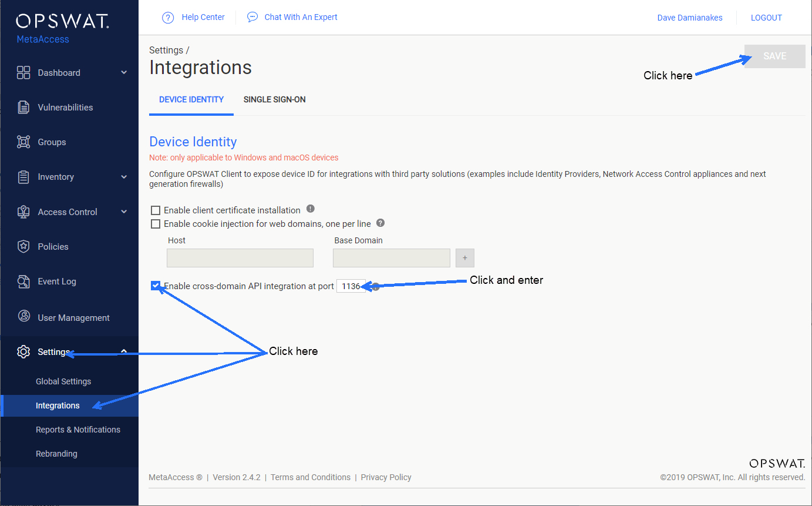This screenshot has height=506, width=812.
Task: Uncheck cross-domain API integration checkbox
Action: tap(156, 286)
